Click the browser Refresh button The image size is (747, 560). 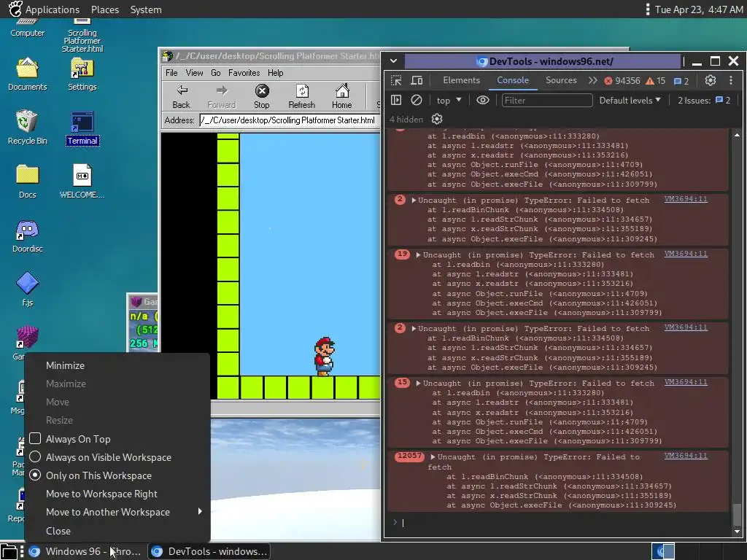coord(301,96)
